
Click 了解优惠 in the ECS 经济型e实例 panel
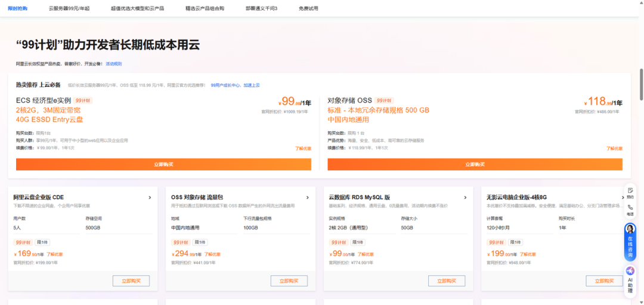[x=303, y=148]
